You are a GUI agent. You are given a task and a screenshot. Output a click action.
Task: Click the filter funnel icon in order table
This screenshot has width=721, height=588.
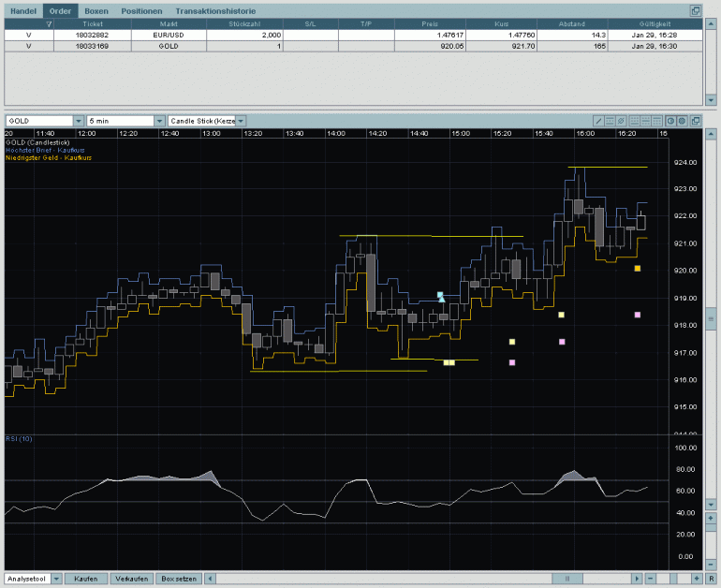(49, 24)
